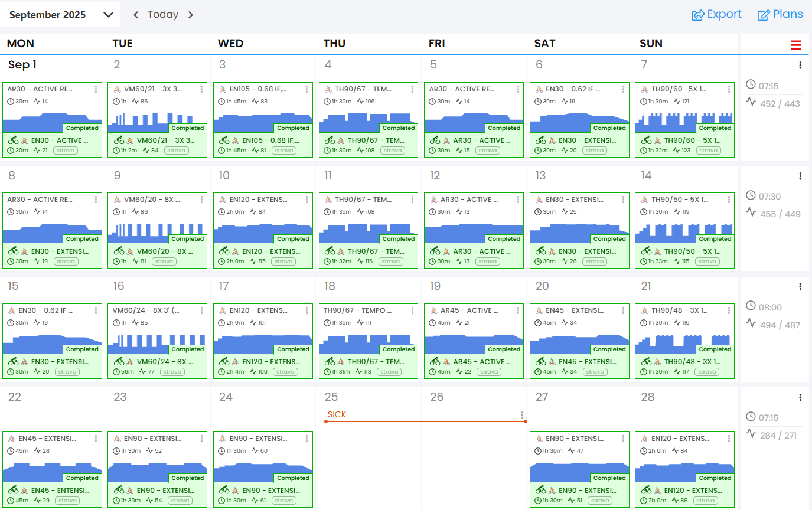
Task: Select the SICK event line marker
Action: coord(425,421)
